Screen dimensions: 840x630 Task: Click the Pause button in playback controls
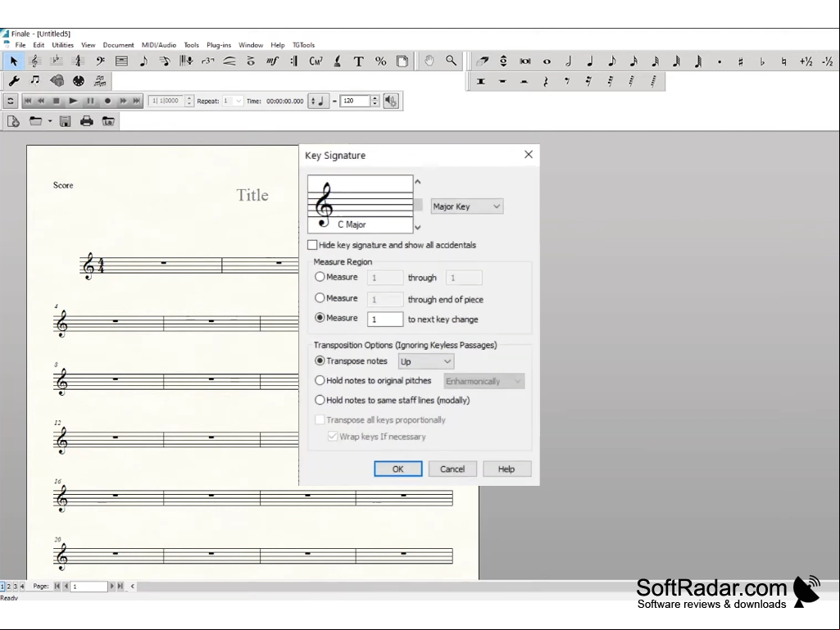pos(90,101)
